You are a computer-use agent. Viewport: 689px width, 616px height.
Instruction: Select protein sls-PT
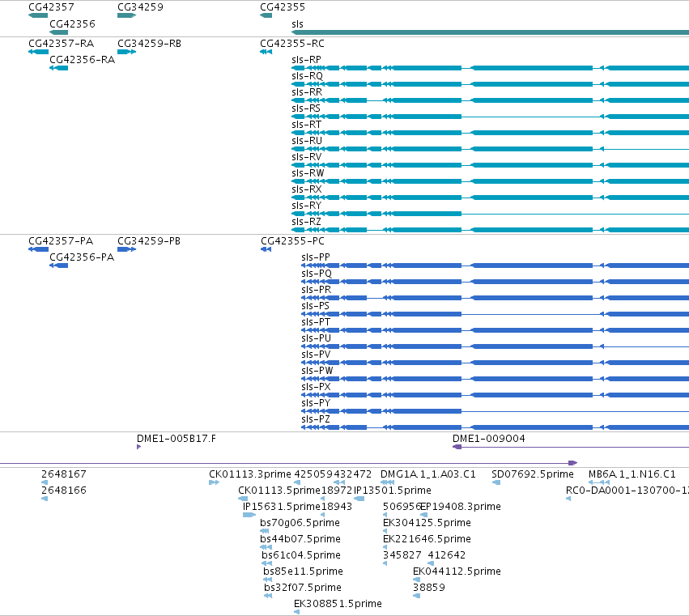(x=316, y=322)
